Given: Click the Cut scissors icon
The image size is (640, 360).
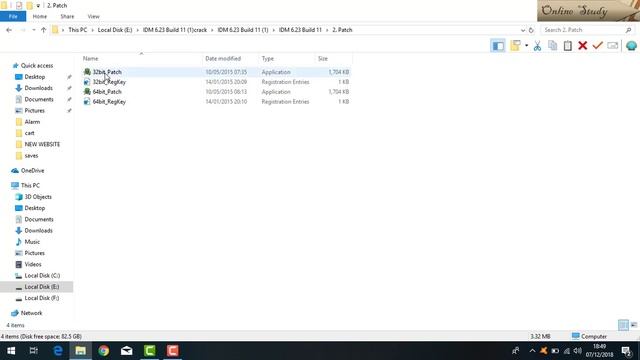Looking at the screenshot, I should [537, 46].
